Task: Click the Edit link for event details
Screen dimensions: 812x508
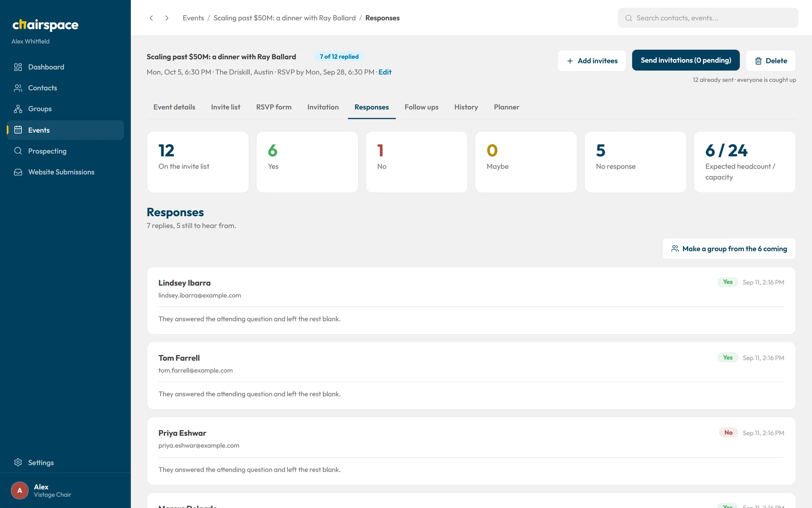Action: click(385, 72)
